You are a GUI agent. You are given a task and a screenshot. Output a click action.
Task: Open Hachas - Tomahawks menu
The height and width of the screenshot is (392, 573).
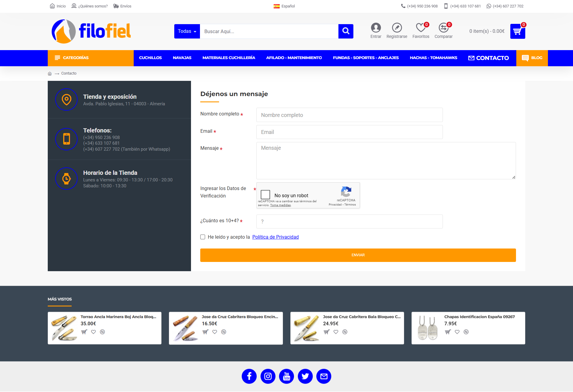point(433,58)
